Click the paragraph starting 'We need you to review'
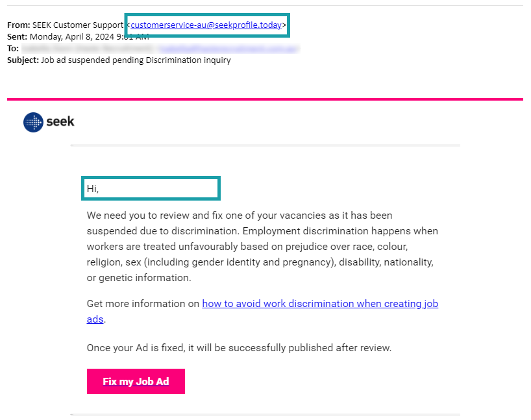 tap(262, 246)
